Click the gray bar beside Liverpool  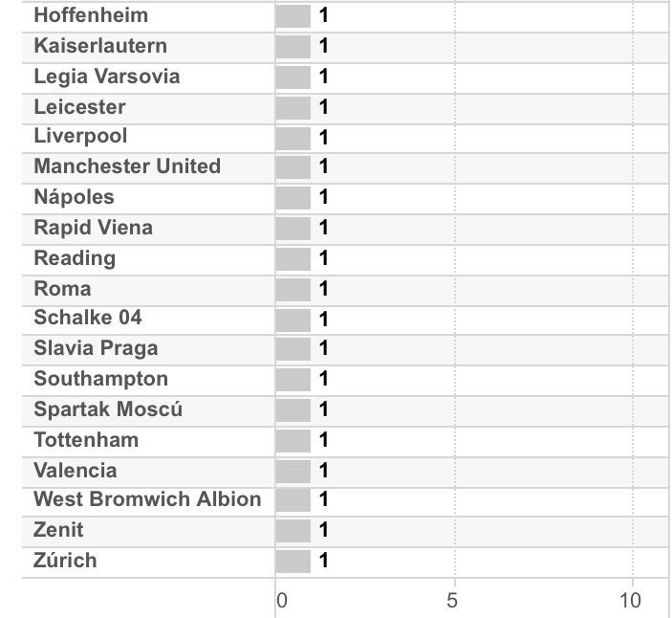(293, 138)
